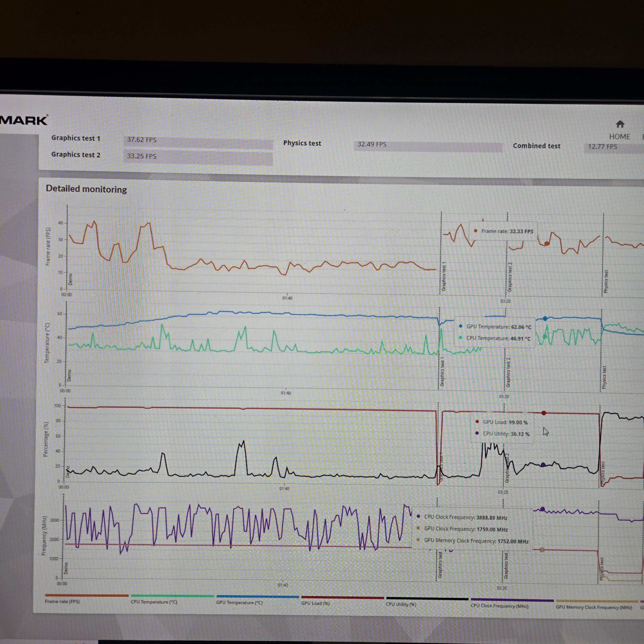This screenshot has width=644, height=644.
Task: Click the purple CPU Clock Frequency data point
Action: coord(542,509)
